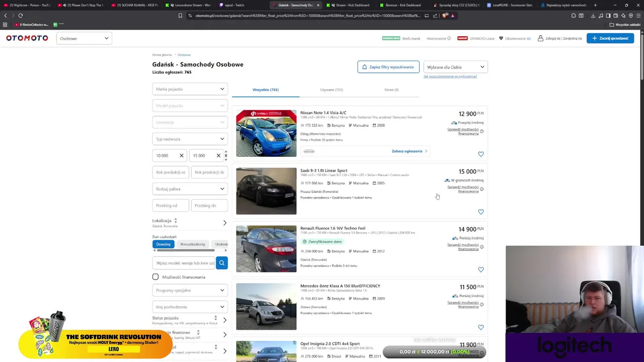Expand the Marka pojazdu dropdown
Image resolution: width=644 pixels, height=362 pixels.
coord(190,89)
